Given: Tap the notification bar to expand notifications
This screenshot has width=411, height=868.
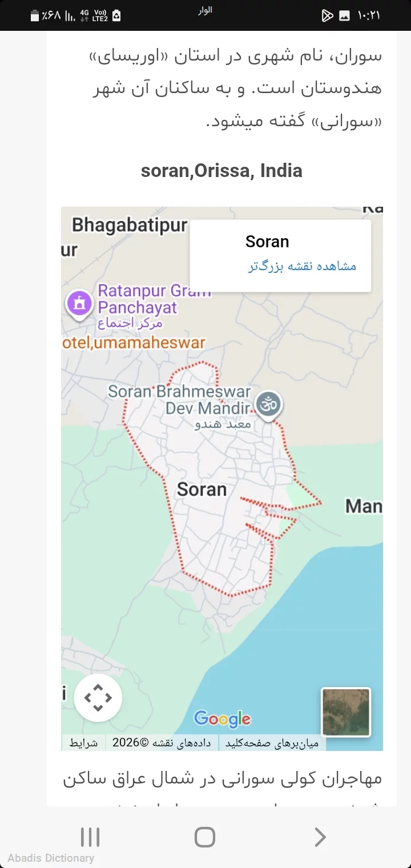Looking at the screenshot, I should [x=205, y=15].
